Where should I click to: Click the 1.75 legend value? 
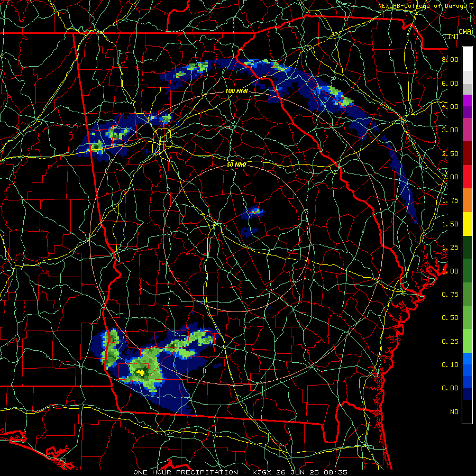click(x=450, y=200)
